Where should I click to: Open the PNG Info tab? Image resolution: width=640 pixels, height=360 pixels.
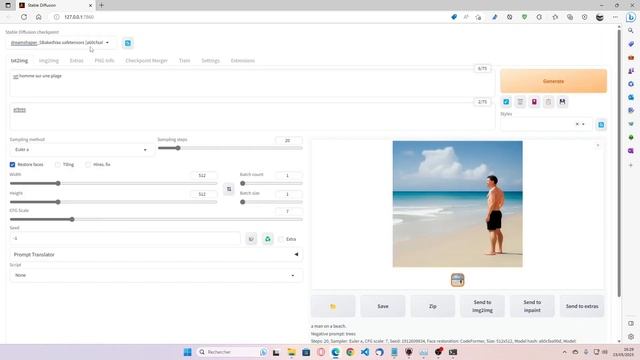click(104, 60)
